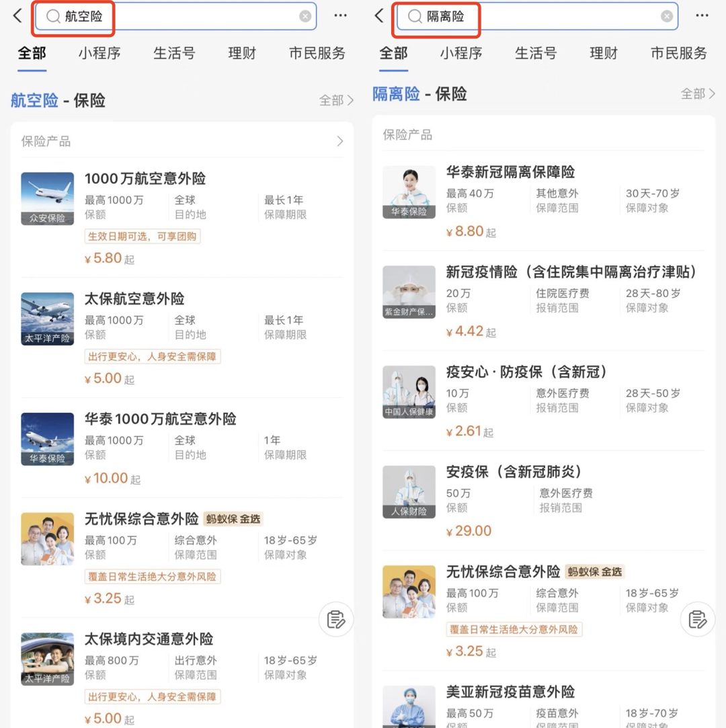The height and width of the screenshot is (728, 726).
Task: Expand 保险产品 chevron on 航空险 screen
Action: [x=339, y=141]
